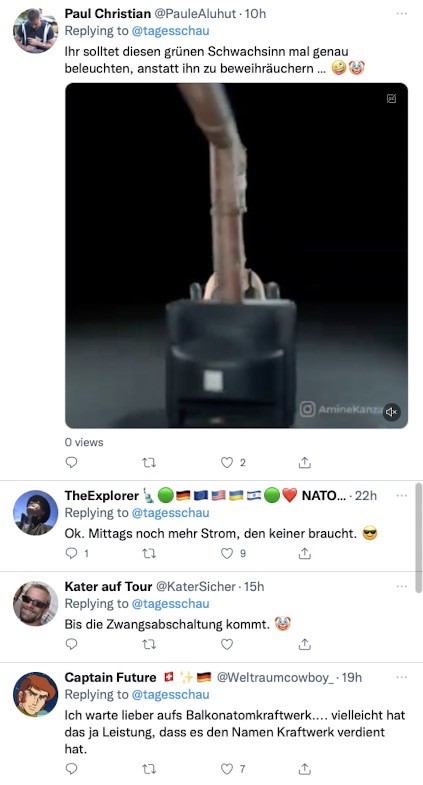Retweet Paul Christian's video tweet
The image size is (423, 785).
coord(149,463)
